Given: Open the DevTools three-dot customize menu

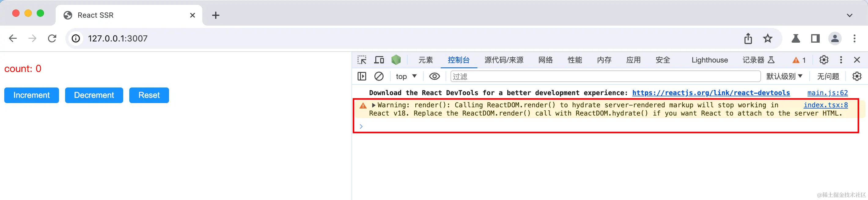Looking at the screenshot, I should coord(841,60).
